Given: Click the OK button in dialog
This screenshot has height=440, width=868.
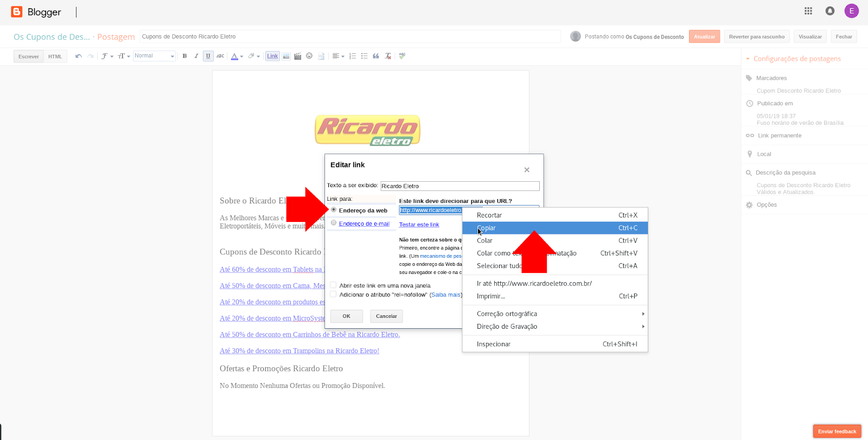Looking at the screenshot, I should pos(347,316).
